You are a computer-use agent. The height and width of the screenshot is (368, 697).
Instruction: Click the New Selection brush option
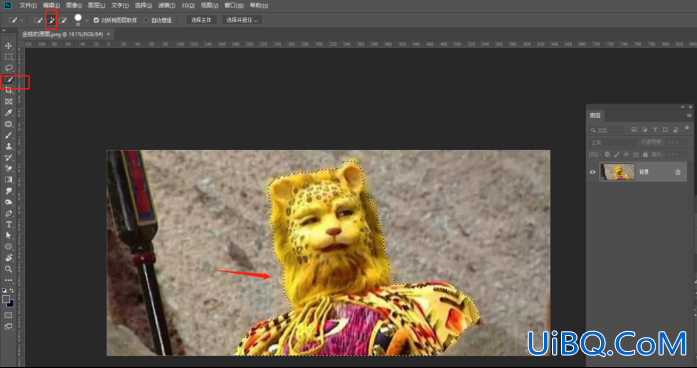coord(39,20)
